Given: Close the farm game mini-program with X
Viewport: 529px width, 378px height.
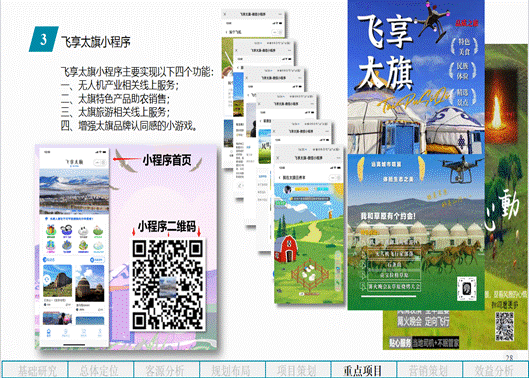Looking at the screenshot, I should (x=278, y=158).
